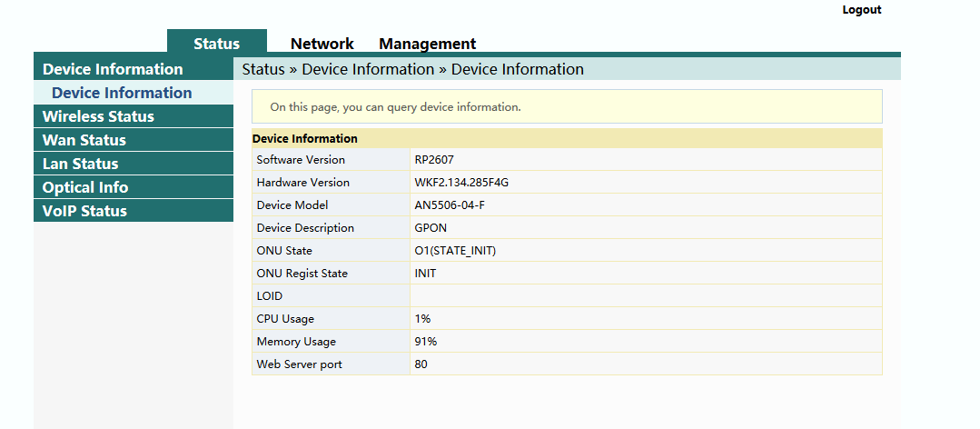Open the Management tab
Image resolution: width=980 pixels, height=429 pixels.
tap(428, 44)
